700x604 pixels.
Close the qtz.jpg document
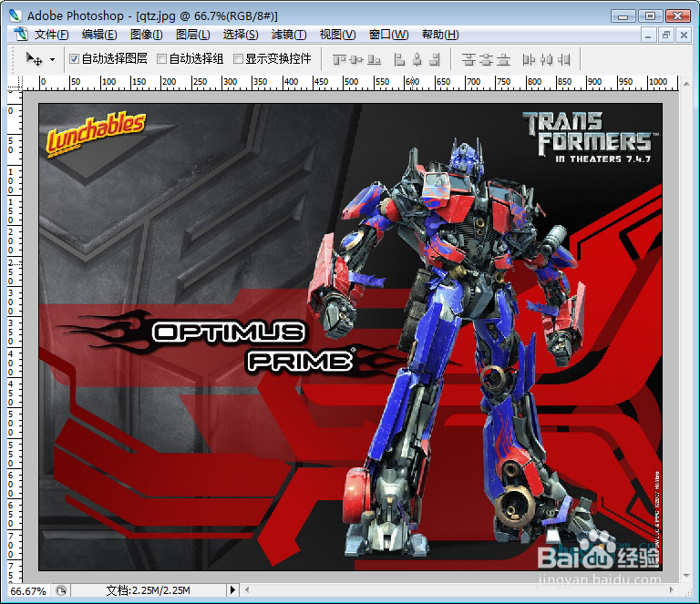[684, 35]
